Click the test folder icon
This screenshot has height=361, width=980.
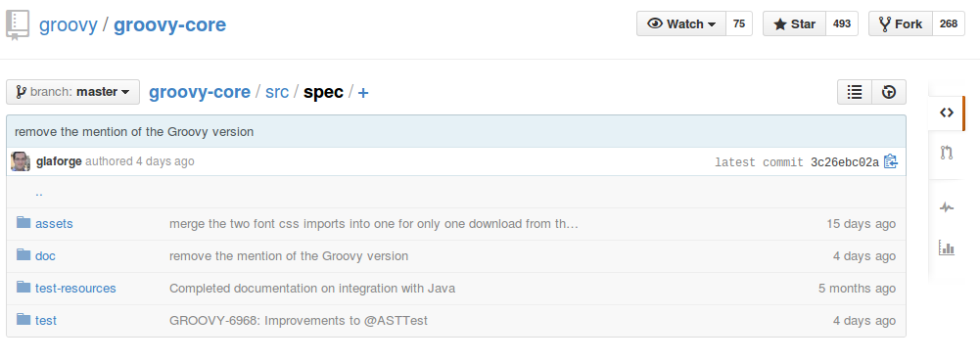[23, 319]
